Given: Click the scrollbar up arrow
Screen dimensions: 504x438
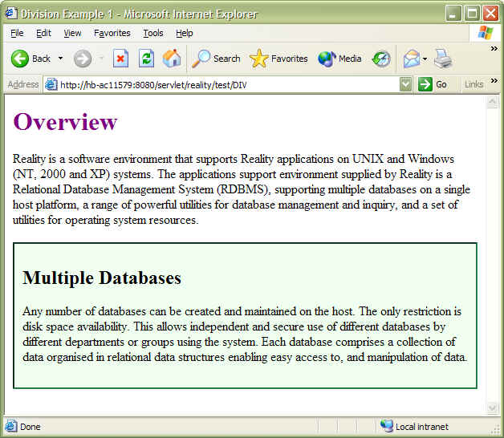Looking at the screenshot, I should [492, 102].
